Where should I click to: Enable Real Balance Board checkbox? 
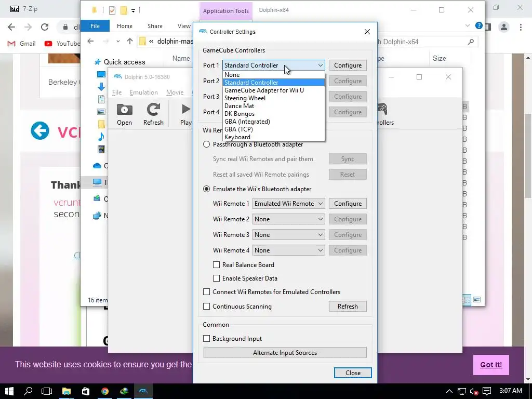click(216, 264)
